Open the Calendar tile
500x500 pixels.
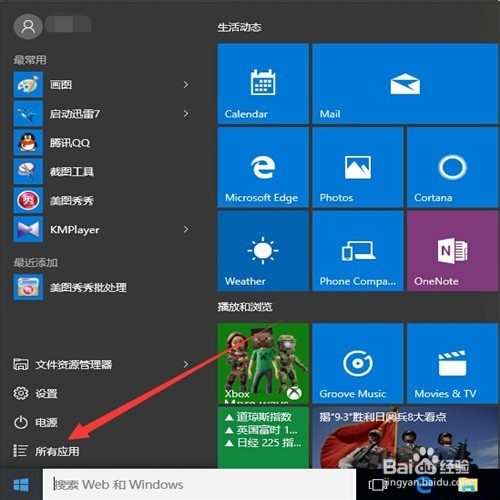tap(263, 84)
